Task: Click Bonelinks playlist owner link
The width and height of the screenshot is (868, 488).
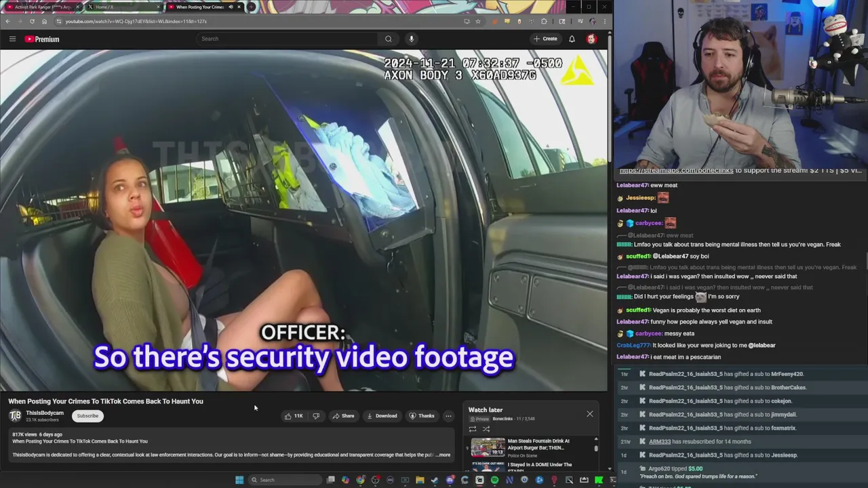Action: point(502,419)
